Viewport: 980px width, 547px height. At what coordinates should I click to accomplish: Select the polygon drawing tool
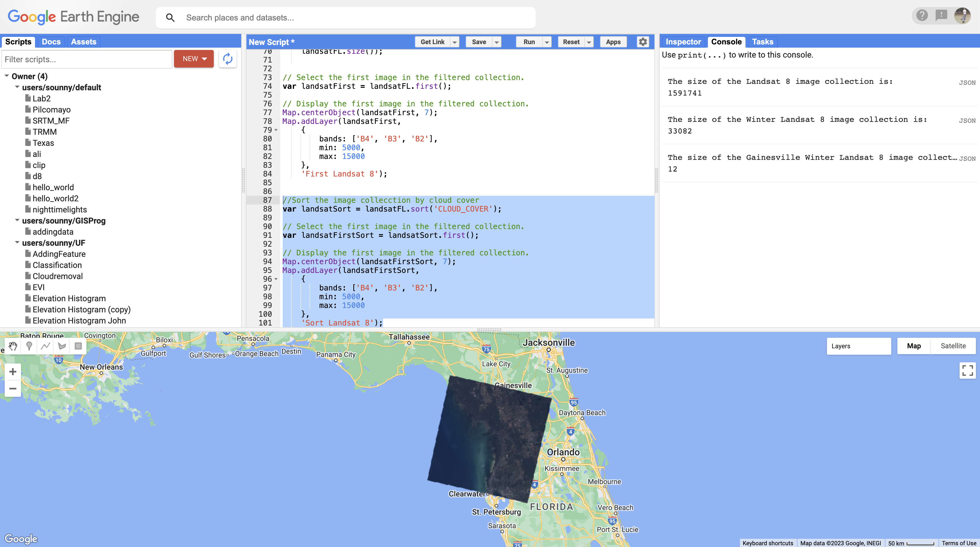[x=62, y=346]
